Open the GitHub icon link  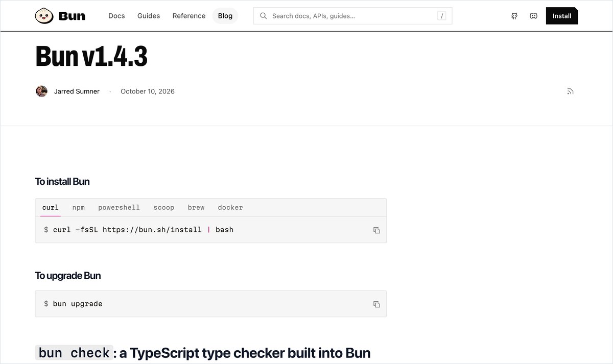pyautogui.click(x=514, y=16)
